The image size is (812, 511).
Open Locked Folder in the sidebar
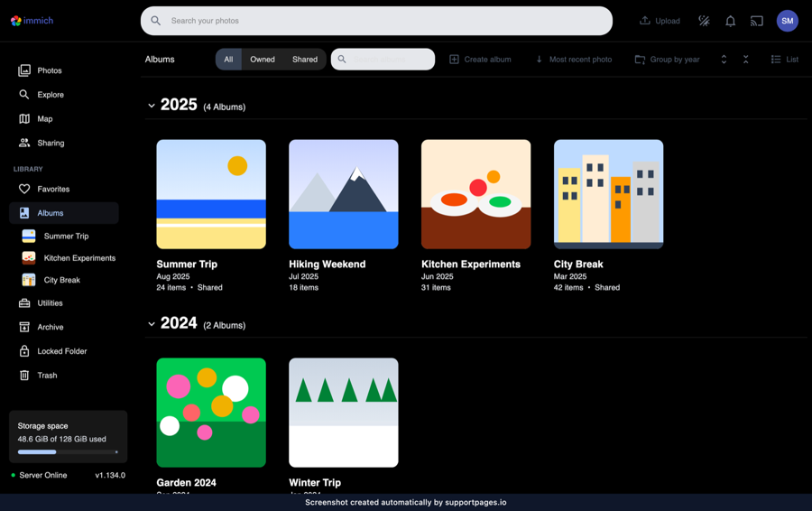coord(64,351)
